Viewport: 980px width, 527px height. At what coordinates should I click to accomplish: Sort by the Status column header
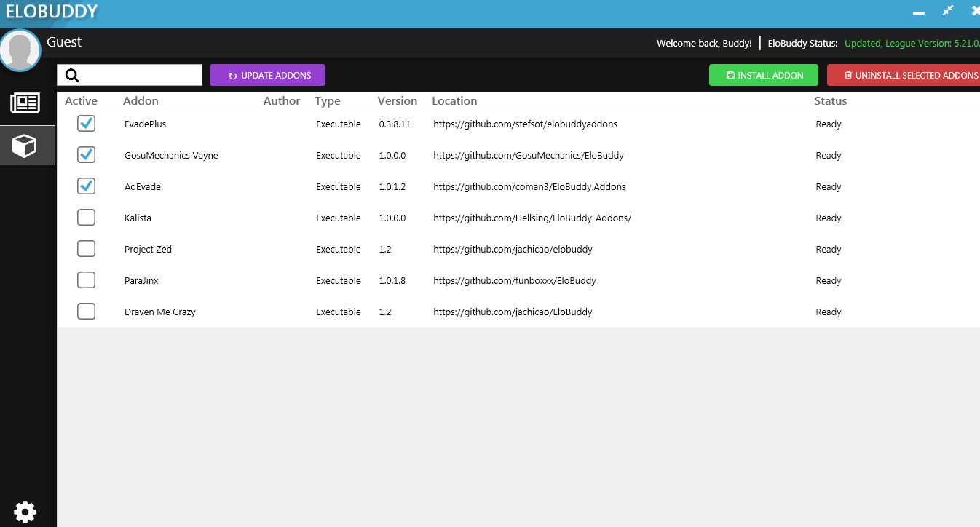coord(831,101)
